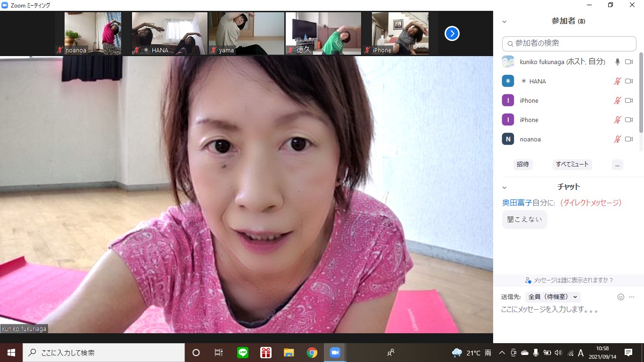Open volume speaker tray icon
The width and height of the screenshot is (644, 362).
click(559, 353)
